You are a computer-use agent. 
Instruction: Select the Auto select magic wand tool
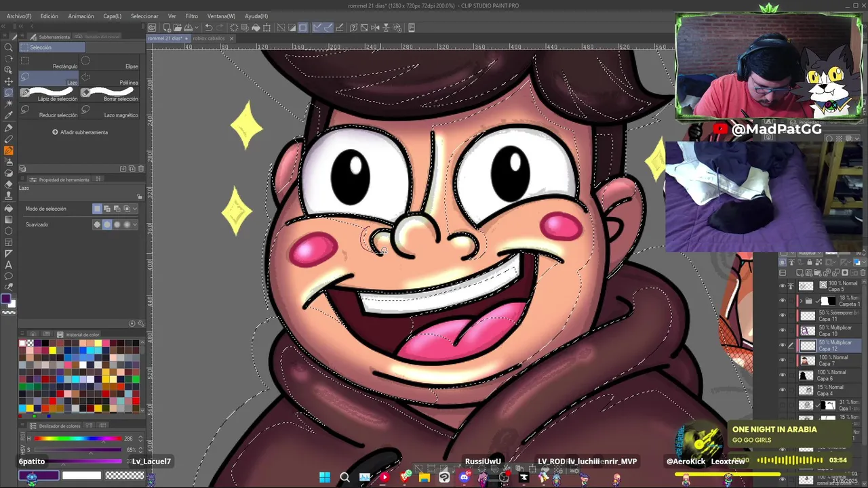click(x=8, y=104)
